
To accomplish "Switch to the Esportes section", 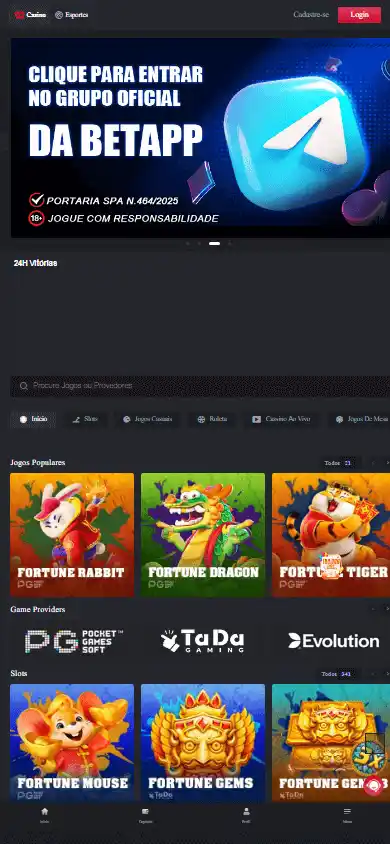I will [72, 15].
